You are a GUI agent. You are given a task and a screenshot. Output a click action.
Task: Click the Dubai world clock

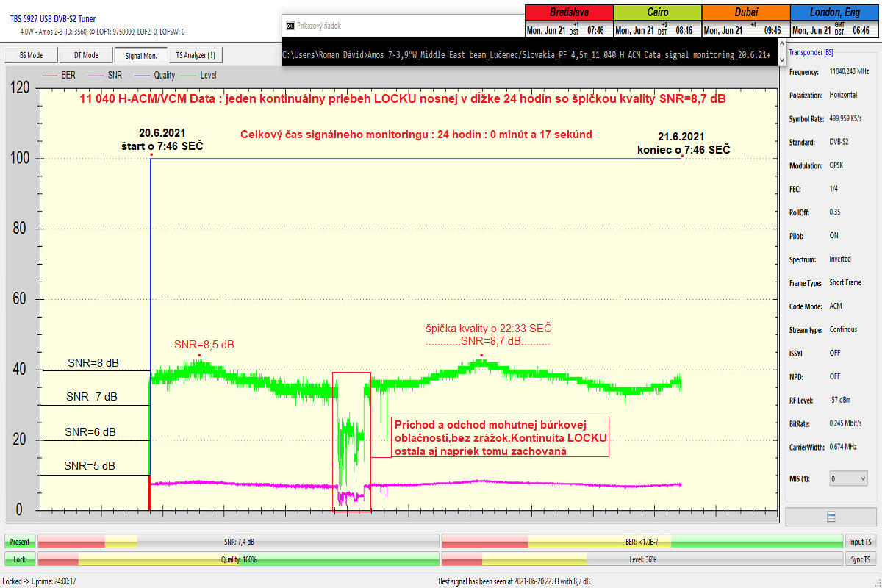[745, 21]
